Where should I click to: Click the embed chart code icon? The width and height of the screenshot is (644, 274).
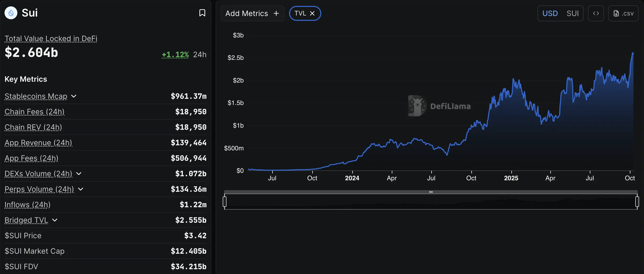click(596, 13)
